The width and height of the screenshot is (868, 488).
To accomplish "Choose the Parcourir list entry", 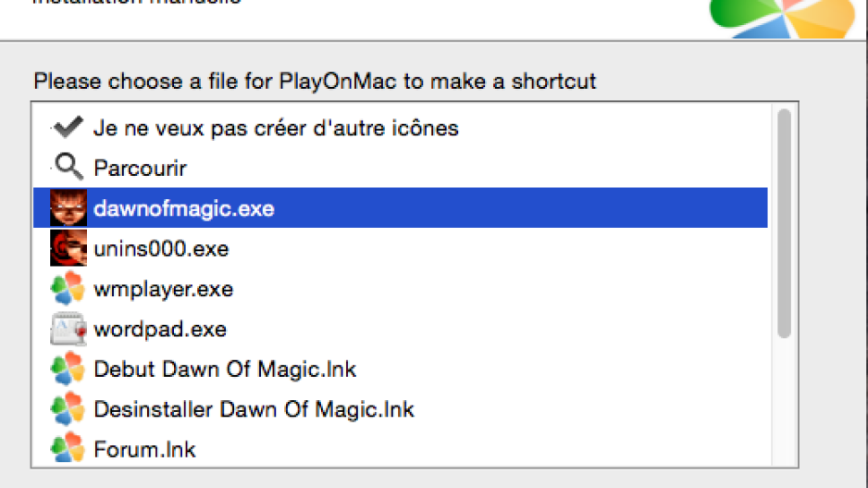I will 401,168.
